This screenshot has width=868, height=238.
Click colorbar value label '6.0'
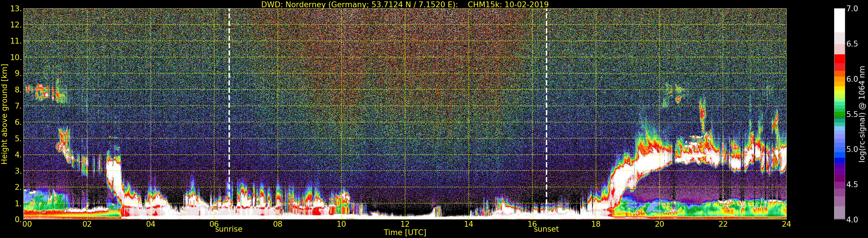click(852, 79)
